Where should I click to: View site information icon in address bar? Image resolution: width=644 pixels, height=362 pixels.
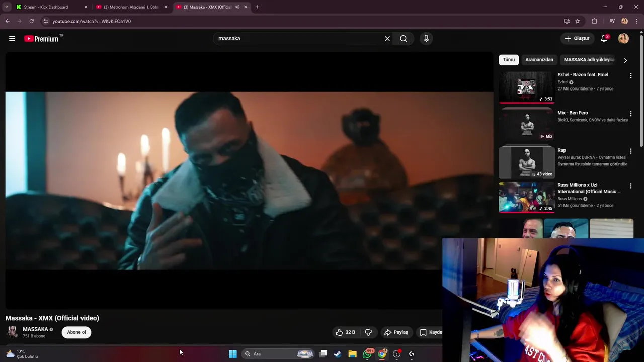tap(46, 21)
